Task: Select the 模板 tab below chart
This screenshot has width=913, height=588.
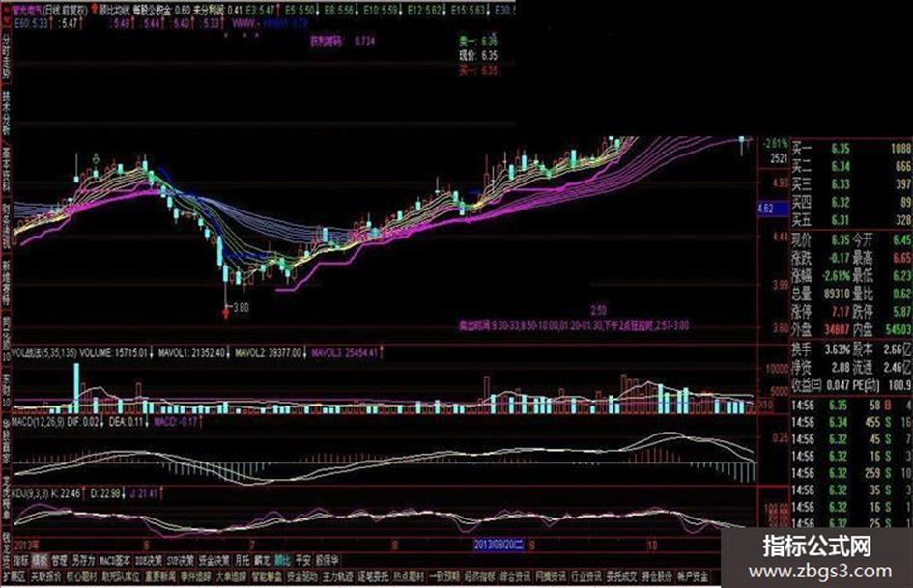Action: [x=40, y=561]
